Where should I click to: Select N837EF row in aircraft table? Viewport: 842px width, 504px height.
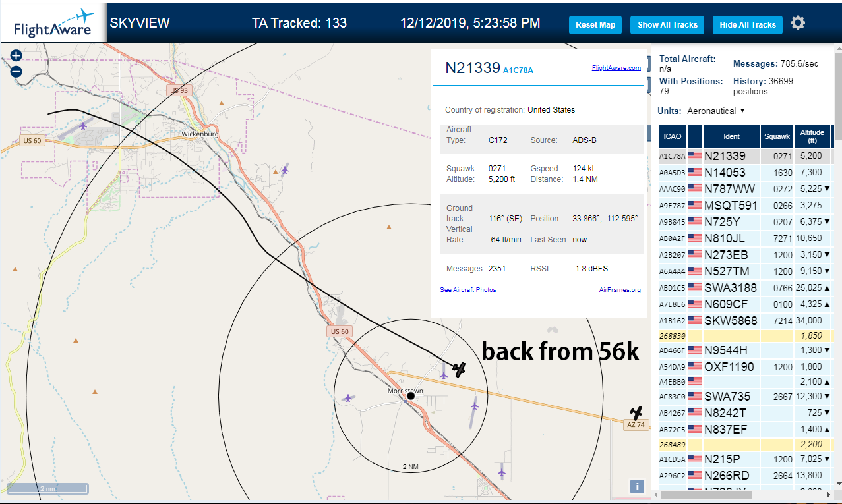[745, 430]
